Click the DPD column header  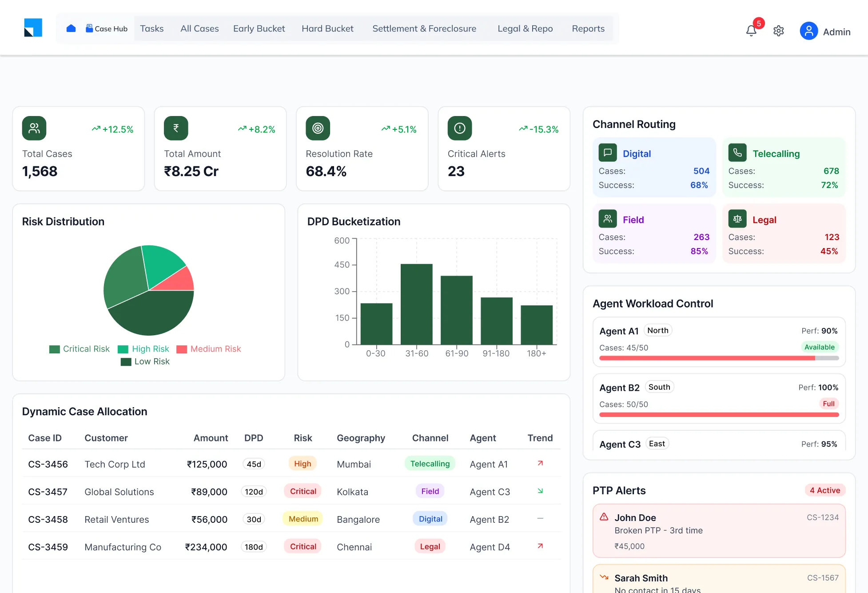coord(254,438)
